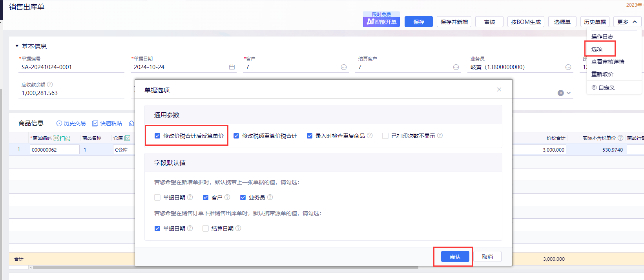Uncheck pushed-order 单据日期 checkbox
Image resolution: width=644 pixels, height=280 pixels.
click(x=157, y=229)
